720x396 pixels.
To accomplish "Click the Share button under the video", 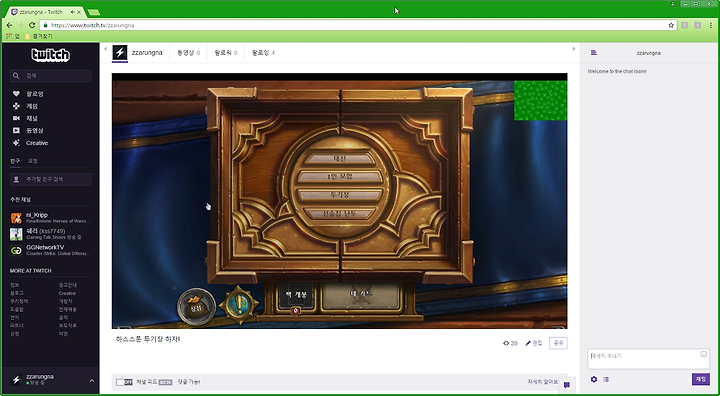I will point(558,343).
